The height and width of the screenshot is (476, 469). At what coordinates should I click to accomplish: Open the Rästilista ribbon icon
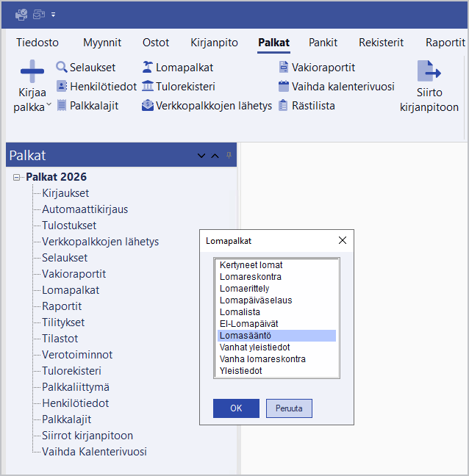tap(284, 106)
